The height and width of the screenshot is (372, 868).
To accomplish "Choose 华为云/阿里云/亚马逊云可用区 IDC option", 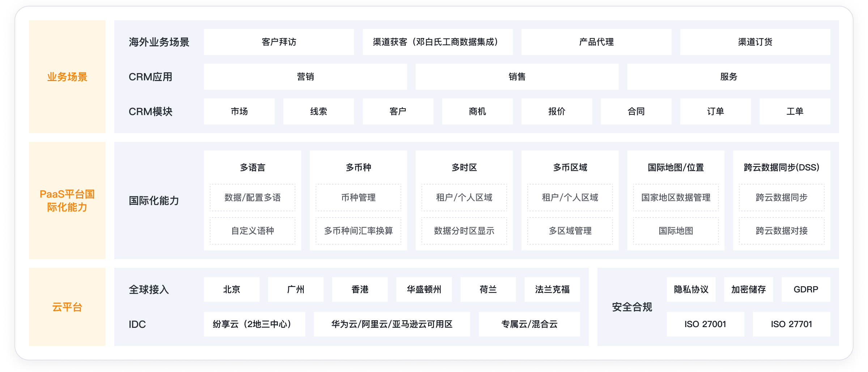I will point(392,324).
